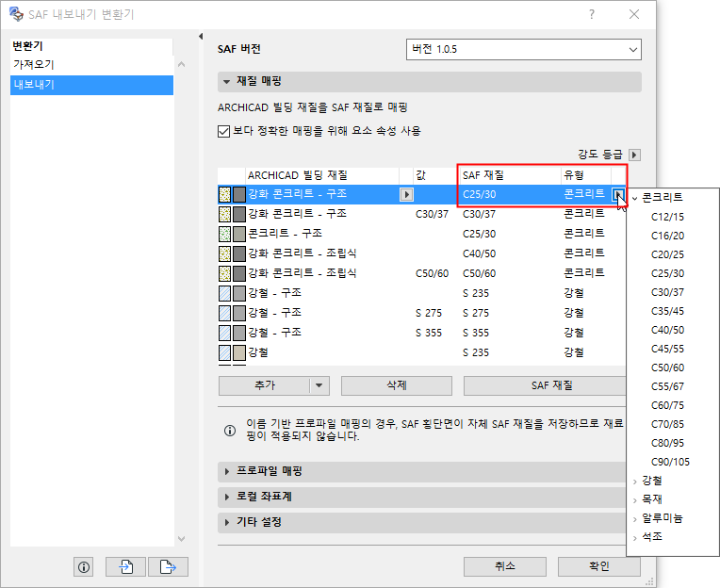
Task: Expand the 기타 설정 section
Action: [x=227, y=522]
